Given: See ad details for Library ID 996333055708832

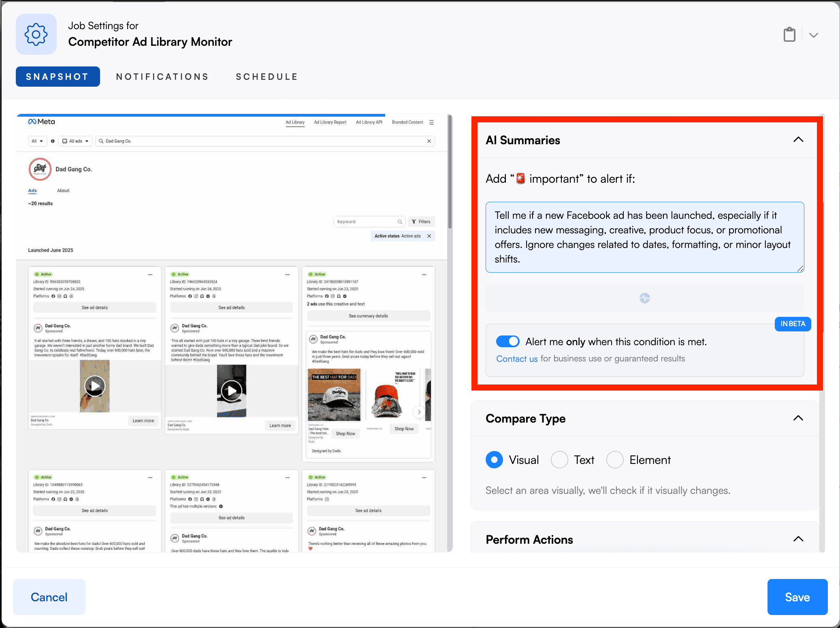Looking at the screenshot, I should pyautogui.click(x=95, y=308).
